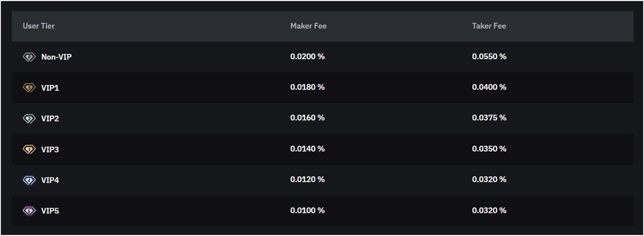Click the VIP2 teal diamond icon
Viewport: 644px width, 236px height.
coord(29,118)
